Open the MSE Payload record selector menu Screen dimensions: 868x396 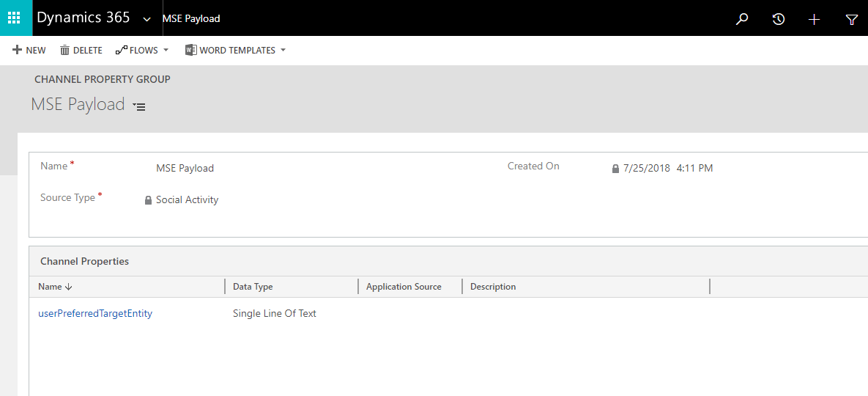[x=139, y=106]
